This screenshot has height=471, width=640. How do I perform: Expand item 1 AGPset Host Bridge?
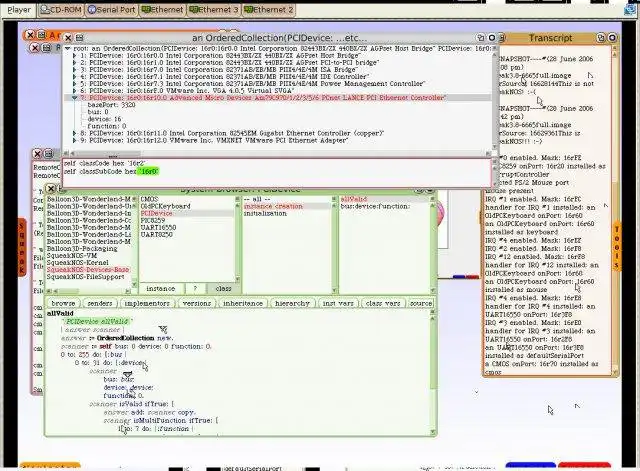pyautogui.click(x=75, y=56)
